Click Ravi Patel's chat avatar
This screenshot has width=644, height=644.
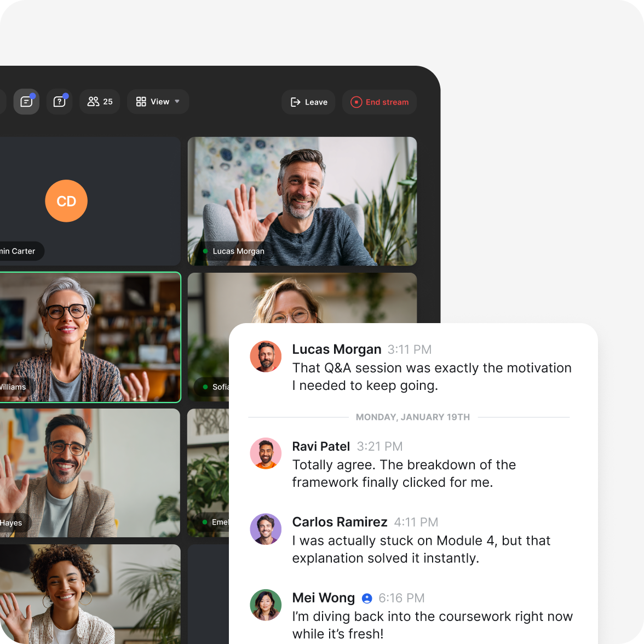[266, 453]
